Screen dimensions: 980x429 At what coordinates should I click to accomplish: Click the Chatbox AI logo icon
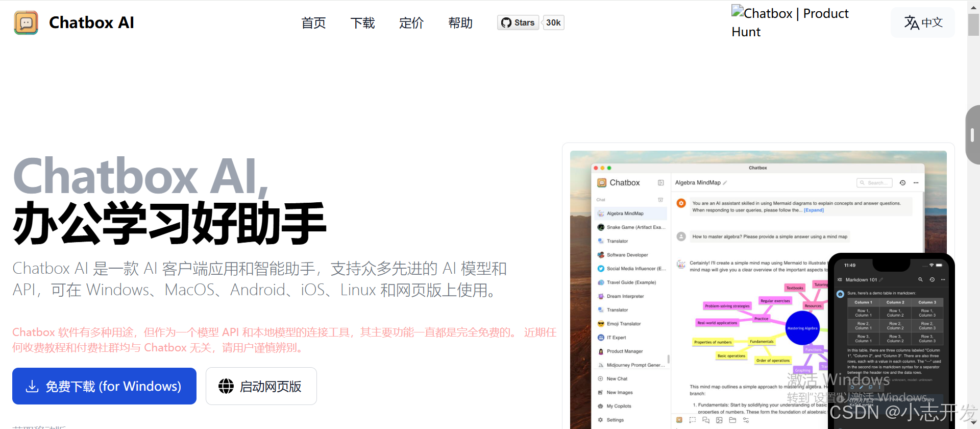[x=26, y=23]
